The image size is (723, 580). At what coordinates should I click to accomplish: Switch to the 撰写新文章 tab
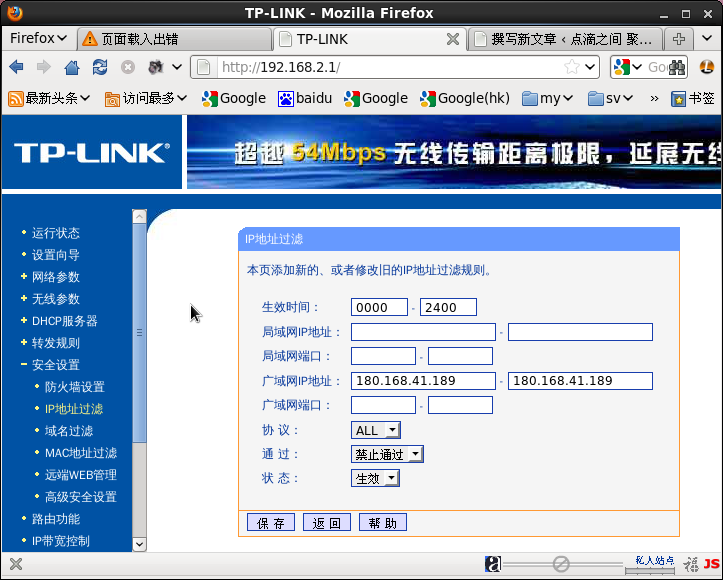565,39
